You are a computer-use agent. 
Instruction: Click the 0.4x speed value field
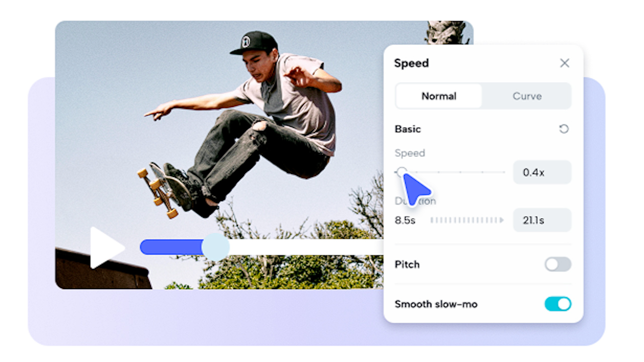(x=542, y=172)
